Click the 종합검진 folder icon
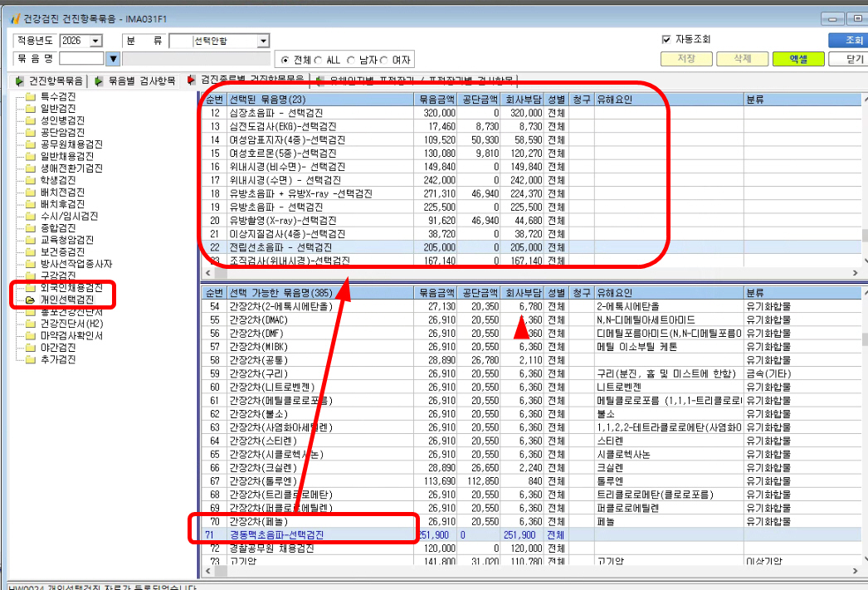The image size is (868, 590). tap(31, 228)
